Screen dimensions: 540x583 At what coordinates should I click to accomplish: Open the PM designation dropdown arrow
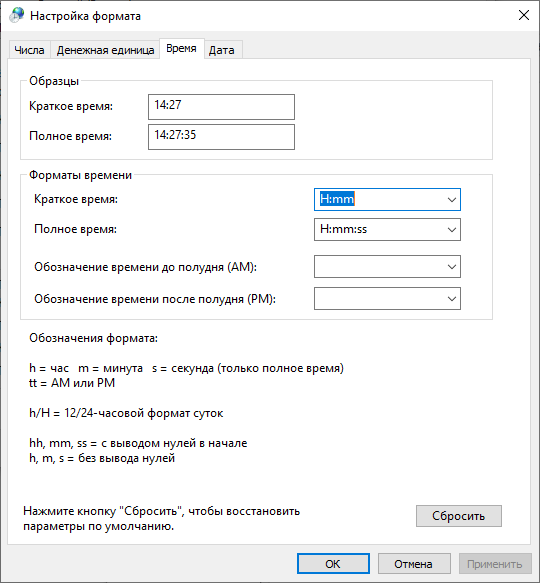(451, 299)
